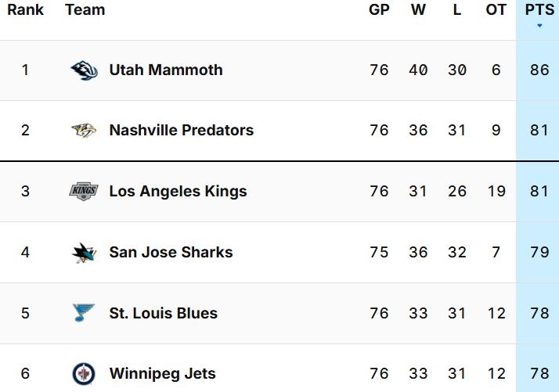The image size is (559, 392).
Task: Open the San Jose Sharks link
Action: [x=171, y=252]
